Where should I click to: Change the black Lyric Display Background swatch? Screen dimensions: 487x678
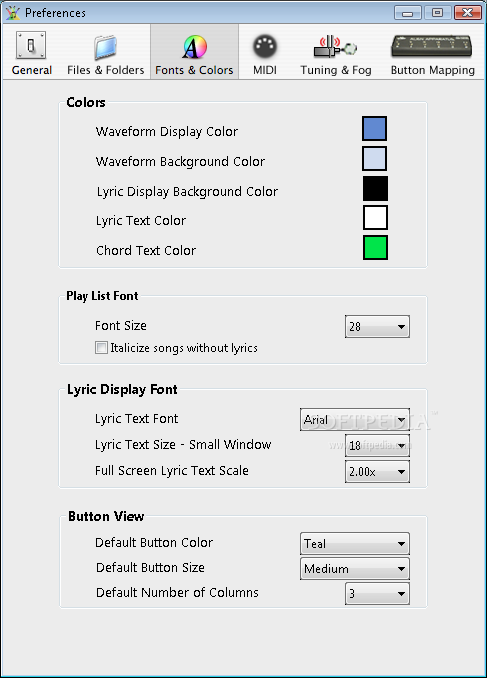375,189
